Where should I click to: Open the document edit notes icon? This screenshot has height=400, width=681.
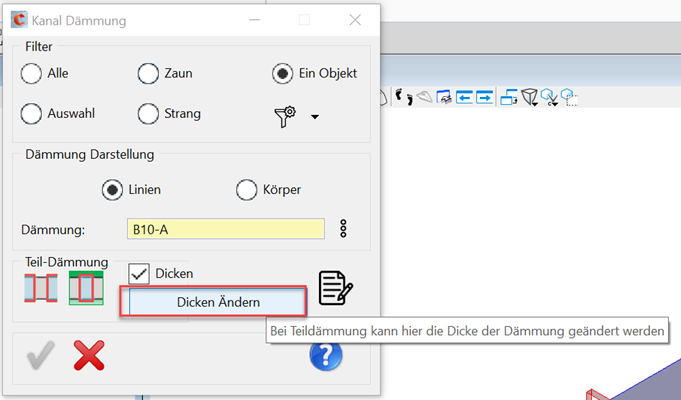pos(335,288)
